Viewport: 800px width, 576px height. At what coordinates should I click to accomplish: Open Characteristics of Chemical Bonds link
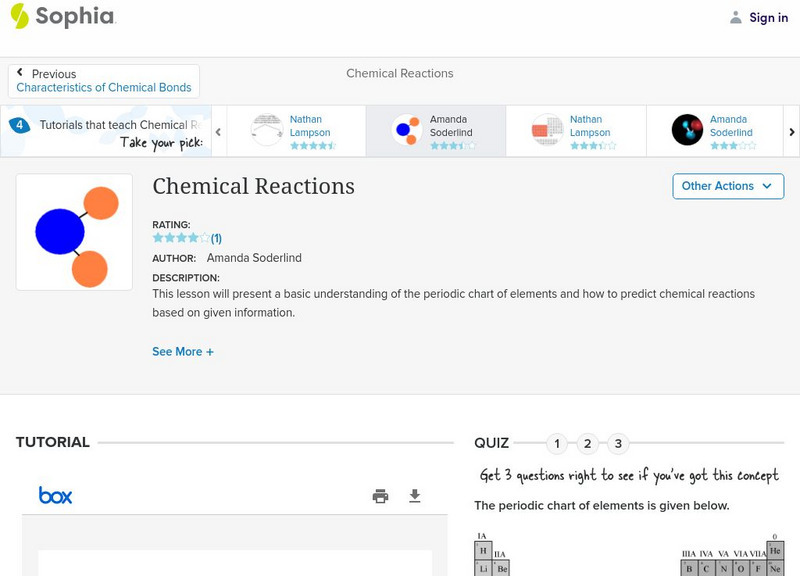pos(104,88)
